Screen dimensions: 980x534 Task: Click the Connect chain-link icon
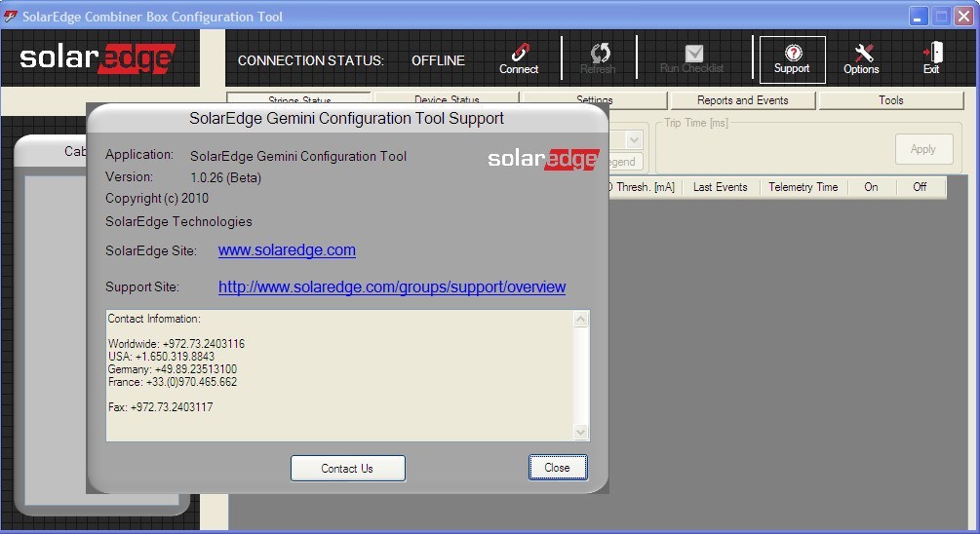pos(520,52)
